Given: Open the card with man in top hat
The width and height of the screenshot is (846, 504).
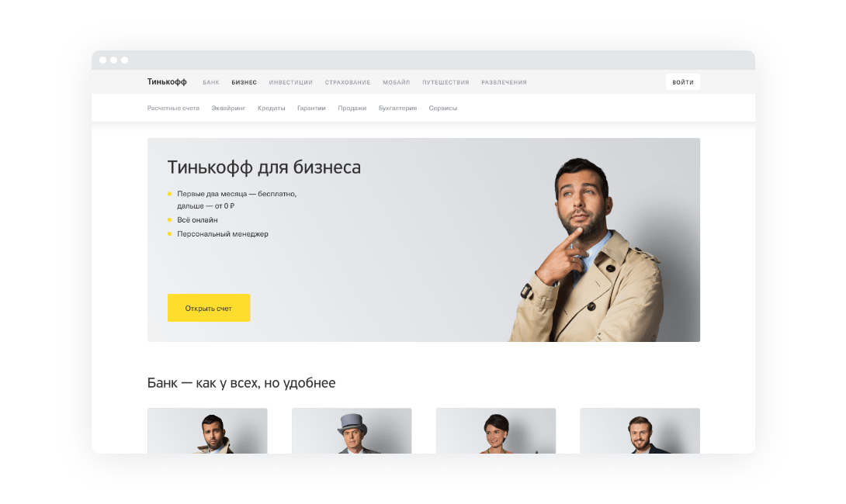Looking at the screenshot, I should [352, 430].
